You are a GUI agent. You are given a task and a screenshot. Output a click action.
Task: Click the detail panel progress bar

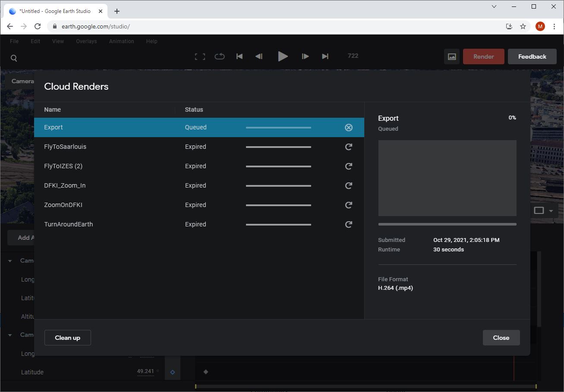tap(447, 224)
